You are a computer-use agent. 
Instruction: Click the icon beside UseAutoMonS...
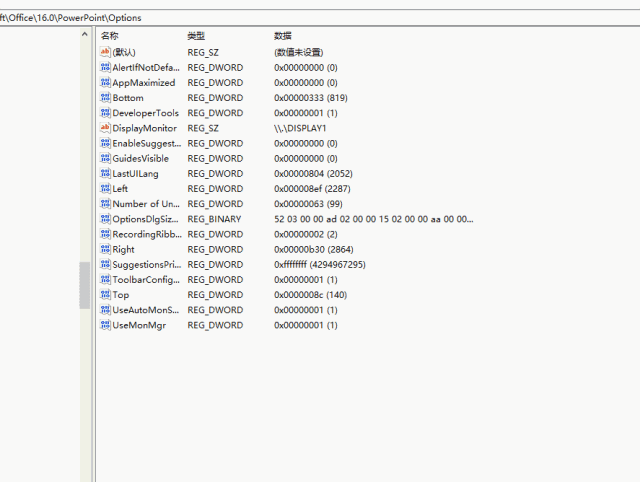[105, 310]
